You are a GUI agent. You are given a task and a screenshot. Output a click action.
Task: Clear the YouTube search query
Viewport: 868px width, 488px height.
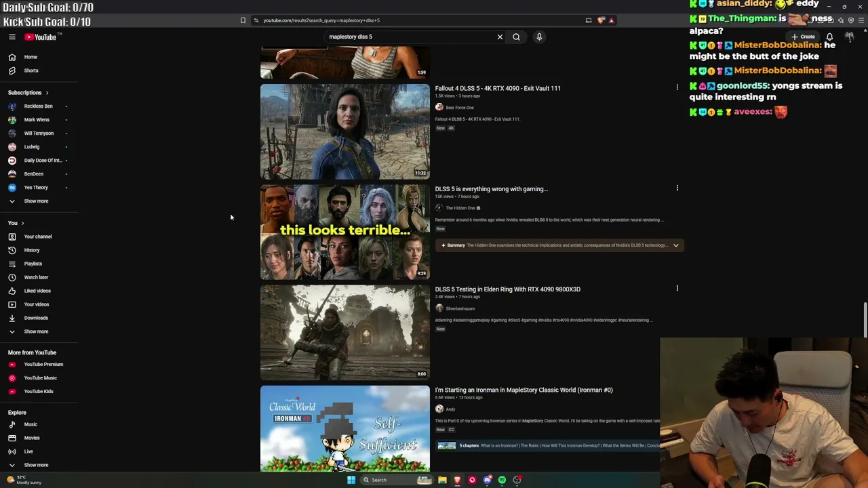(500, 37)
